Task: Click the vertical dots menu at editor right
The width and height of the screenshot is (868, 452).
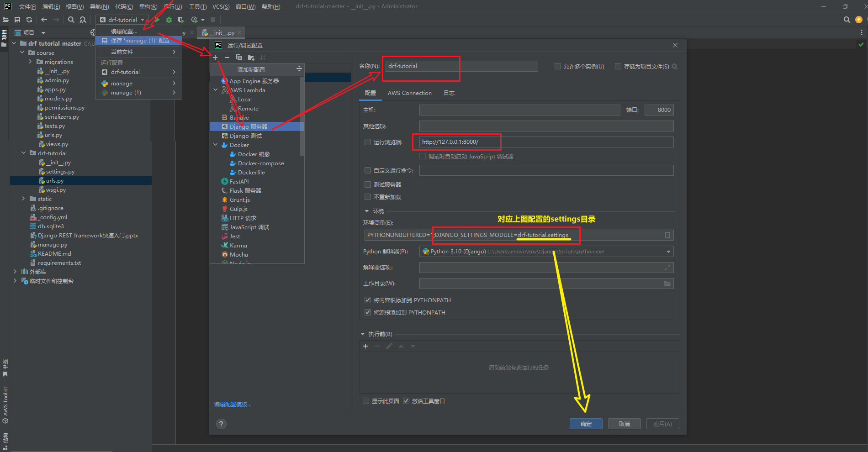Action: pos(861,32)
